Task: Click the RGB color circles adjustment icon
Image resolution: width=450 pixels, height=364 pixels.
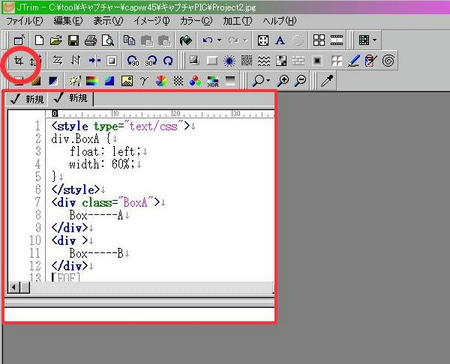Action: pyautogui.click(x=195, y=81)
